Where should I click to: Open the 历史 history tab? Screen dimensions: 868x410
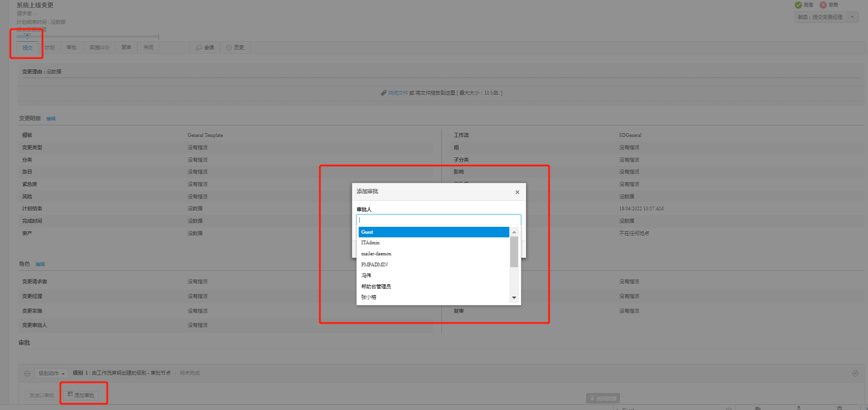pyautogui.click(x=235, y=48)
